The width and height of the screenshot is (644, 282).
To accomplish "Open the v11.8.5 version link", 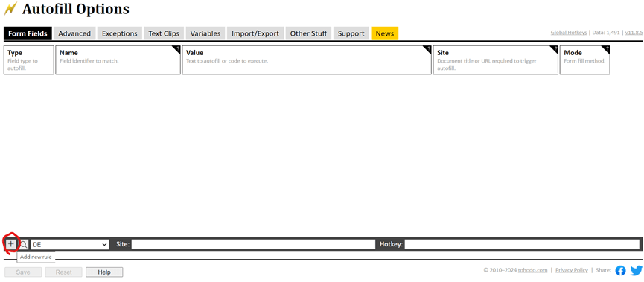I will click(x=634, y=33).
